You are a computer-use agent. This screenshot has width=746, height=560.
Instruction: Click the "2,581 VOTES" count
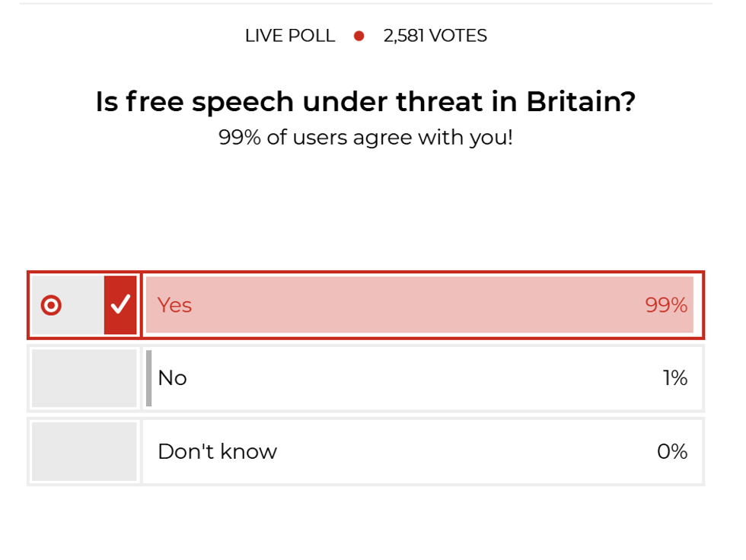[435, 36]
